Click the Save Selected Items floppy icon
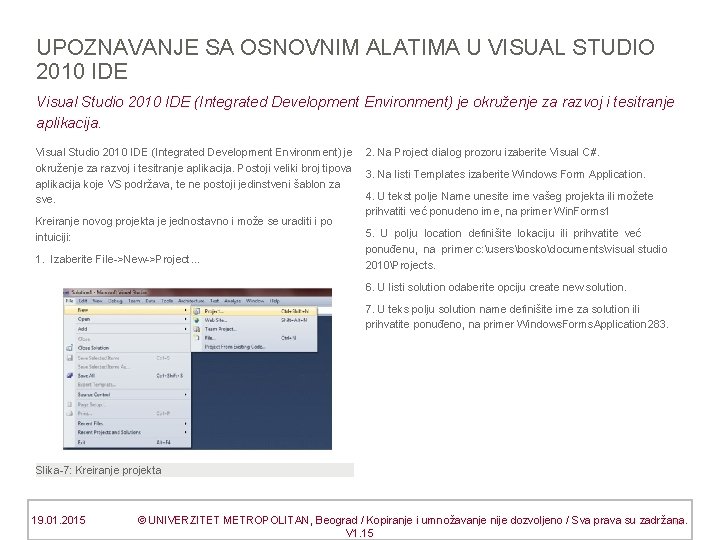Image resolution: width=720 pixels, height=540 pixels. (x=70, y=358)
